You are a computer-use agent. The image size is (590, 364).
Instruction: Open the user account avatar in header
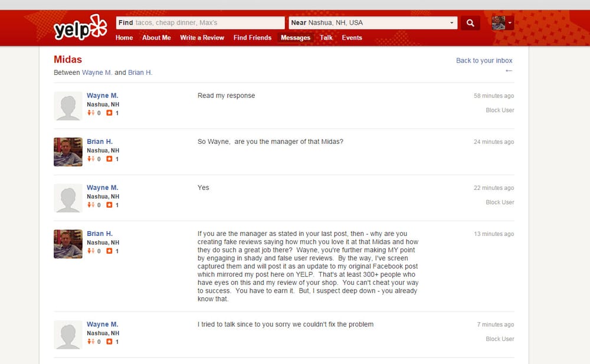pos(499,23)
